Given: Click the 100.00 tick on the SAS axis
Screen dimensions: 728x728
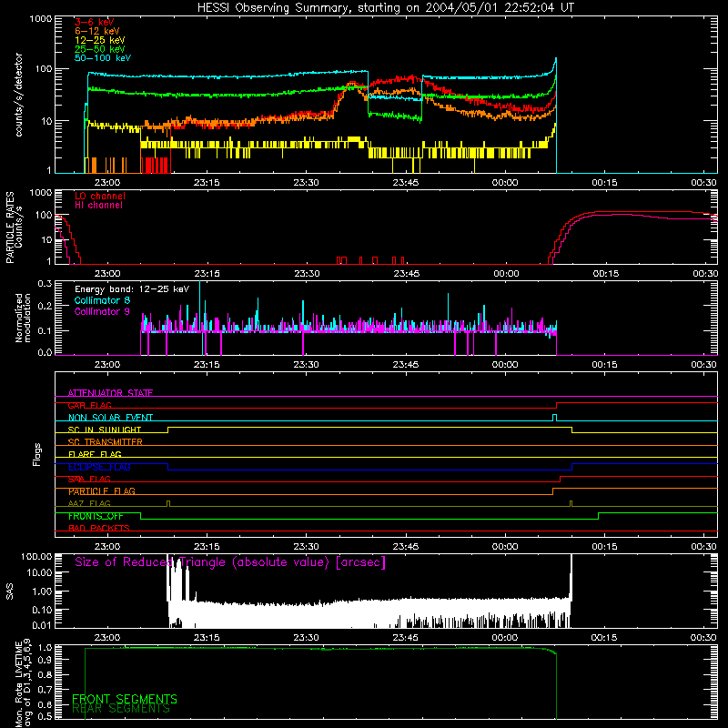Looking at the screenshot, I should (36, 556).
